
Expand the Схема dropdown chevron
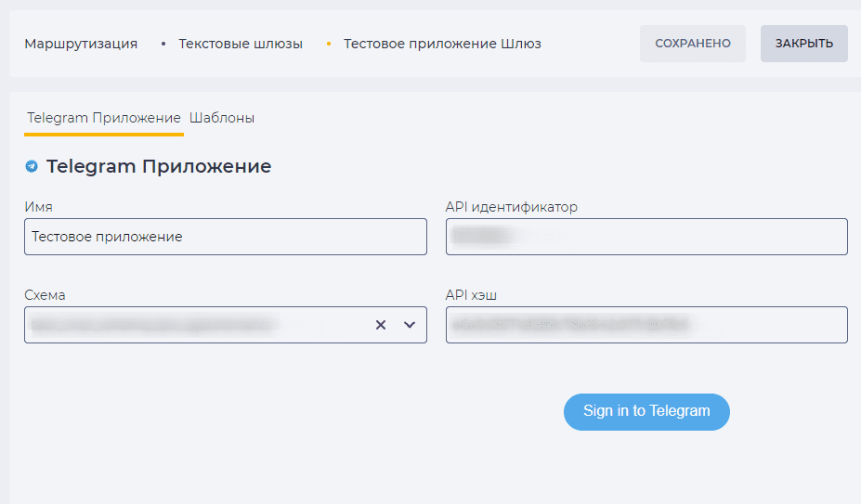409,325
